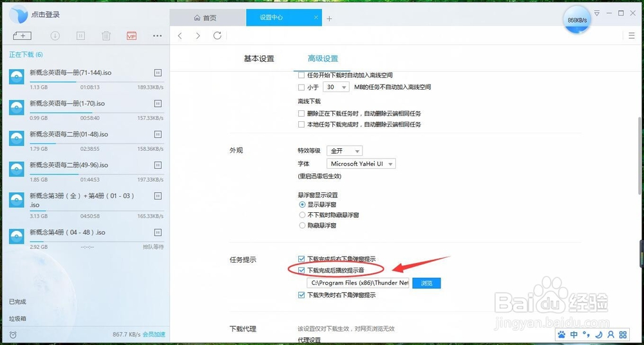Open the 已完成 list

[x=17, y=301]
